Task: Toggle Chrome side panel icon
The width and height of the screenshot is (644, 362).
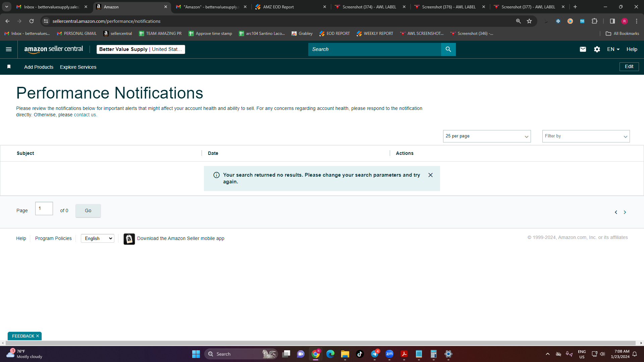Action: pos(612,21)
